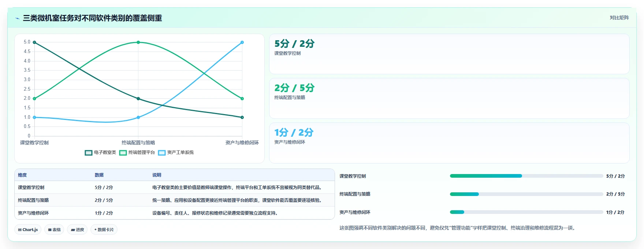The image size is (644, 249).
Task: Click the 终端配置与策略 progress bar
Action: [x=526, y=194]
